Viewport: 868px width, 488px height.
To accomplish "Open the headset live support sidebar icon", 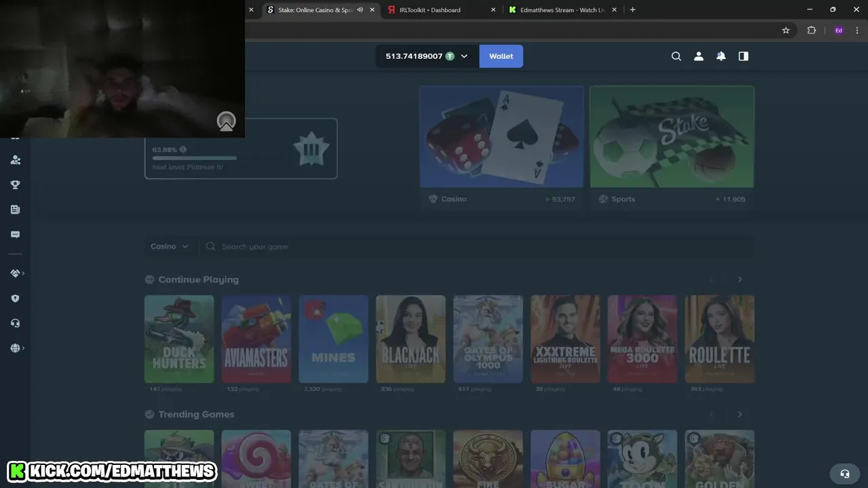I will pos(15,323).
